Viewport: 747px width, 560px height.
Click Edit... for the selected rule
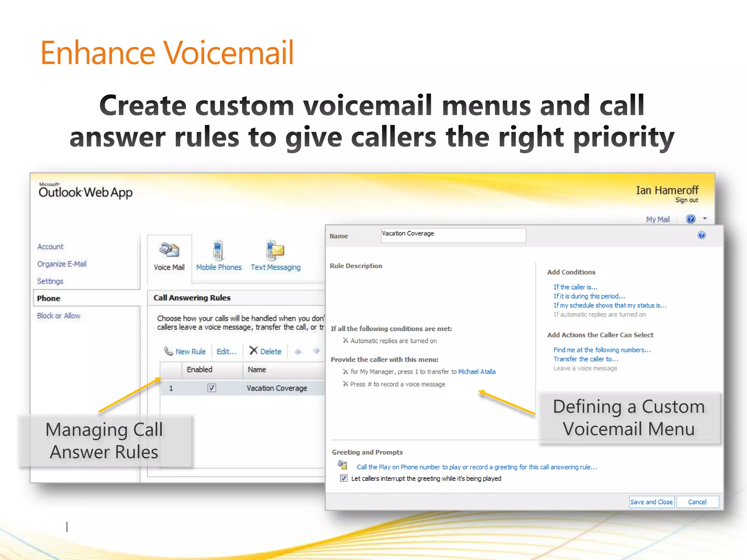227,351
